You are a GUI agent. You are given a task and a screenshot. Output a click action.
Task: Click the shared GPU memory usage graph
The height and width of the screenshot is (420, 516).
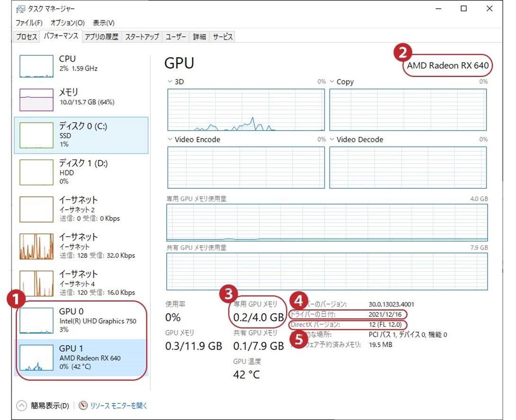click(327, 270)
